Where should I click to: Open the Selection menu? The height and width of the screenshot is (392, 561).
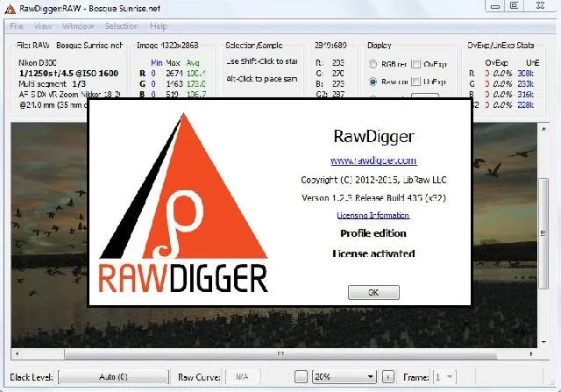[x=122, y=26]
